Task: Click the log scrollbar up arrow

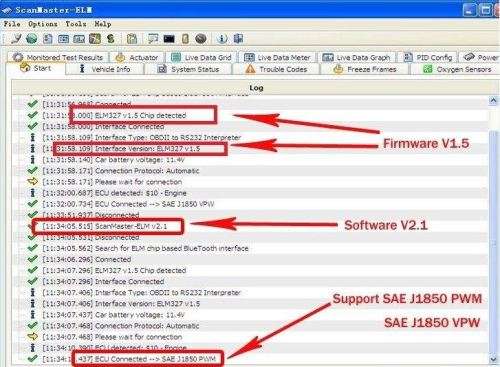Action: [493, 101]
